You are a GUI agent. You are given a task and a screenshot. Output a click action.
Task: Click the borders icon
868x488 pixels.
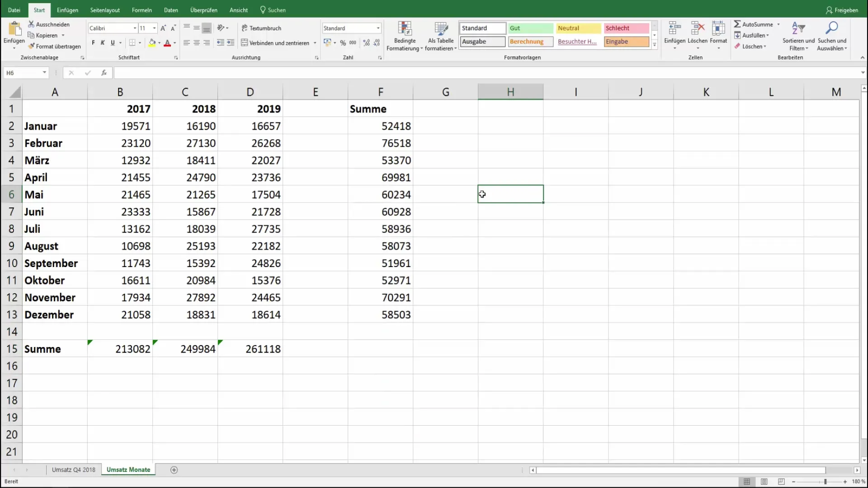tap(132, 43)
